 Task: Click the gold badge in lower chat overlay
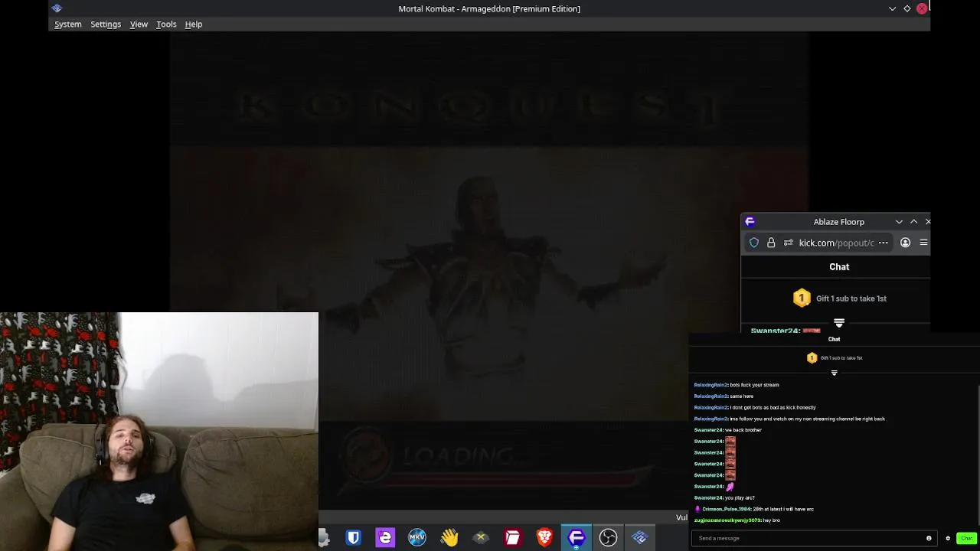(812, 357)
